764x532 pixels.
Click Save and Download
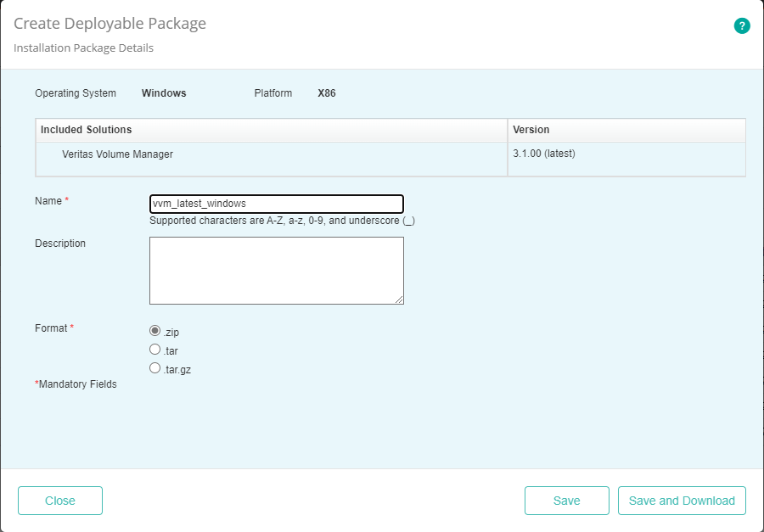tap(682, 501)
